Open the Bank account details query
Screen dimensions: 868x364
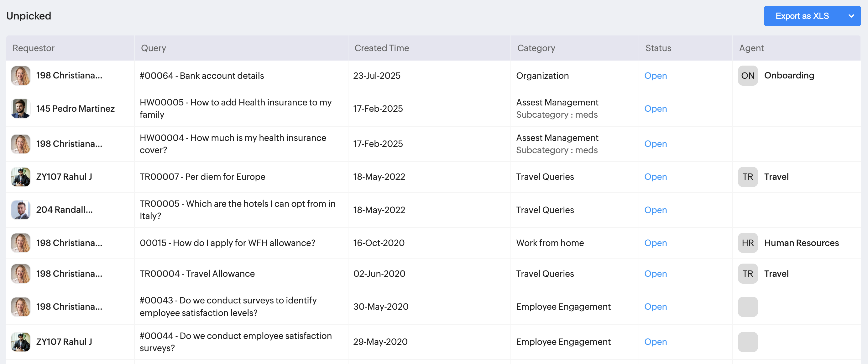tap(201, 76)
